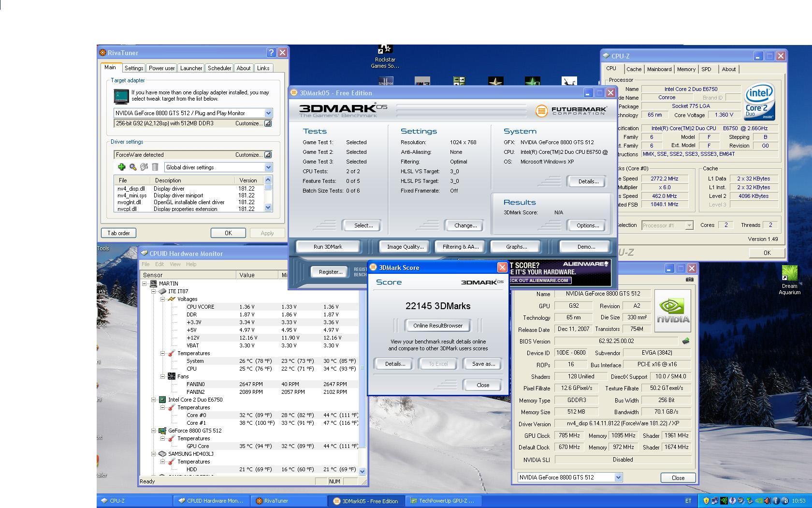Click the Intel Core 2 Duo logo in CPU-Z
The height and width of the screenshot is (508, 812).
click(759, 101)
